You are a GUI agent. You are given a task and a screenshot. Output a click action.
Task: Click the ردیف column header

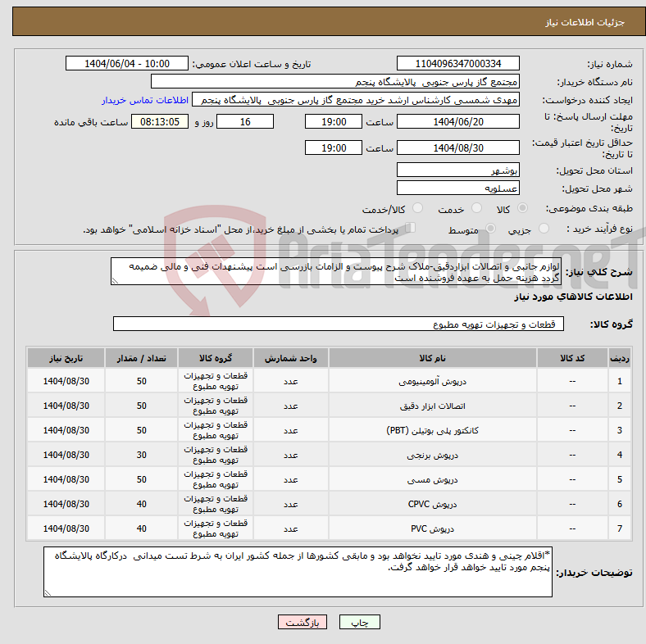pyautogui.click(x=620, y=358)
